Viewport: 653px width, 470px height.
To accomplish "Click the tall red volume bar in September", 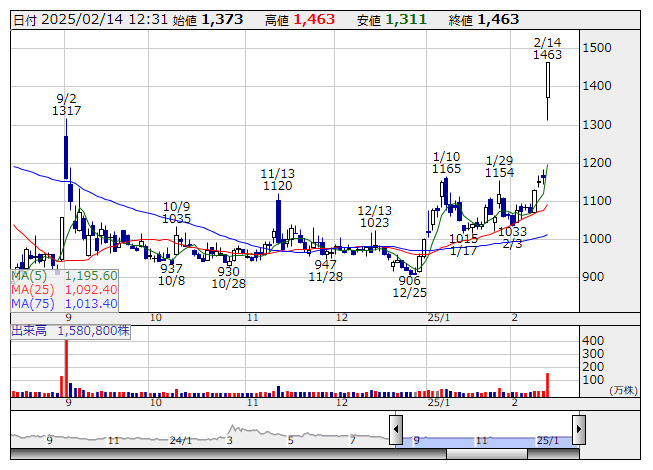I will [66, 368].
